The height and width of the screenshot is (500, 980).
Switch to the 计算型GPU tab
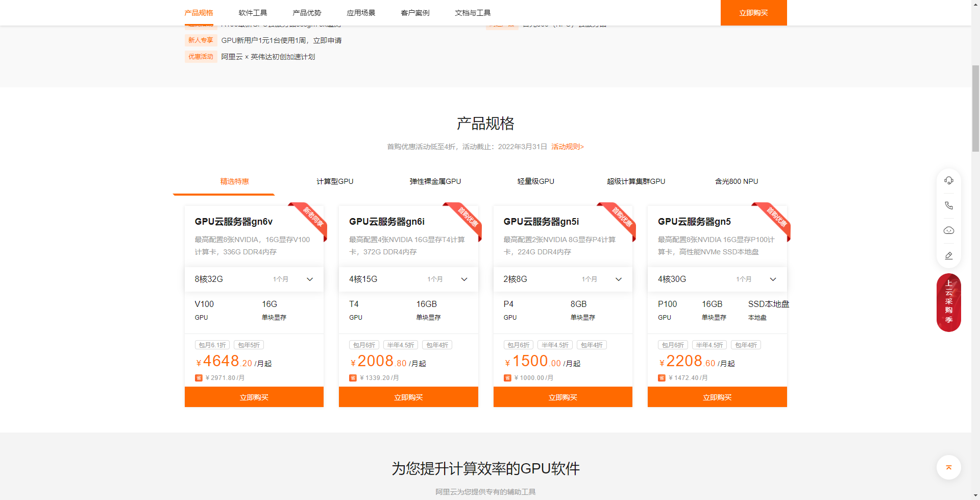coord(334,181)
